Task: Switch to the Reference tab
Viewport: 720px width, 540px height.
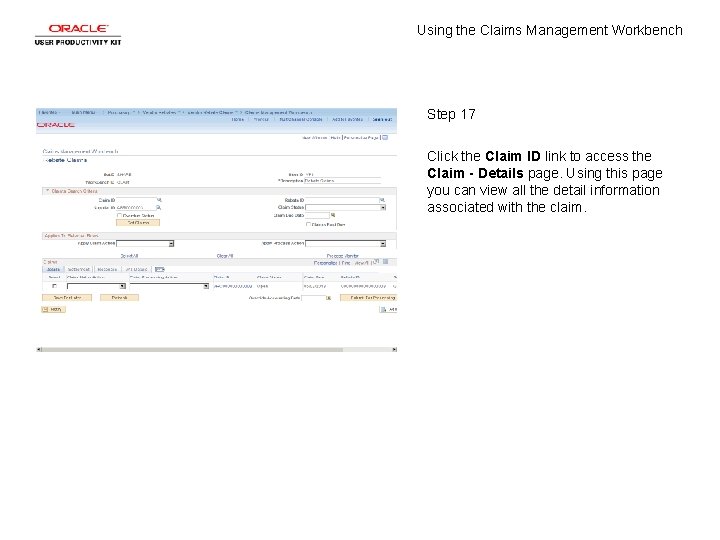Action: [107, 270]
